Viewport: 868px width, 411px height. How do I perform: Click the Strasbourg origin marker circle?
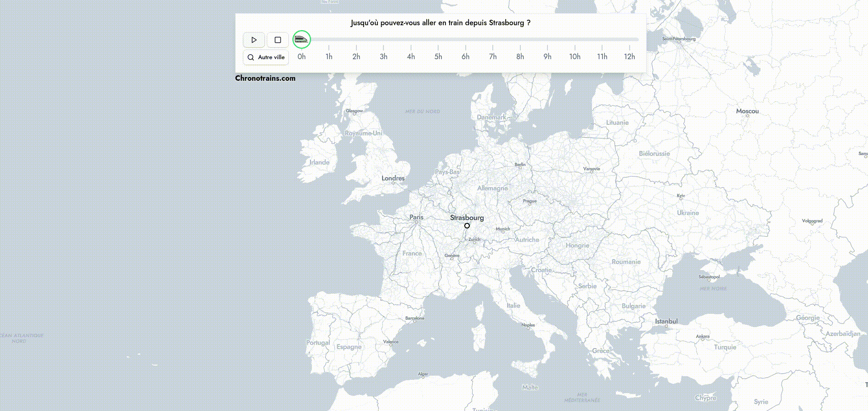click(x=467, y=226)
